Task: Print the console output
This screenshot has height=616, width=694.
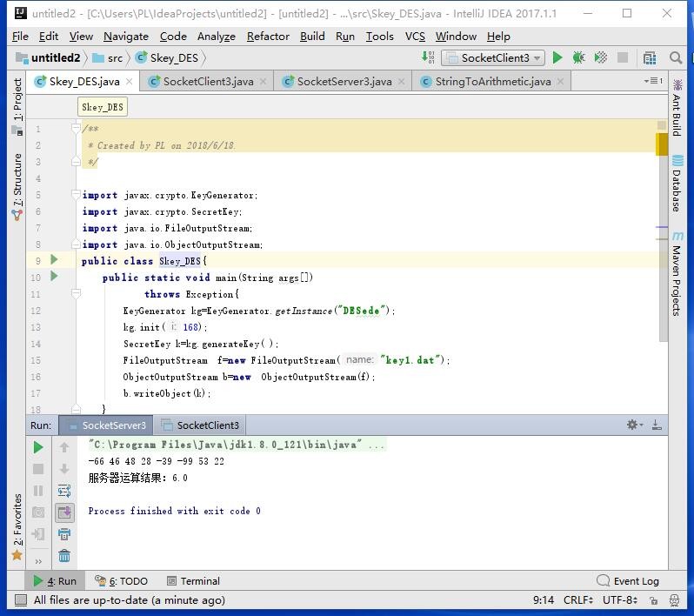Action: pos(64,534)
